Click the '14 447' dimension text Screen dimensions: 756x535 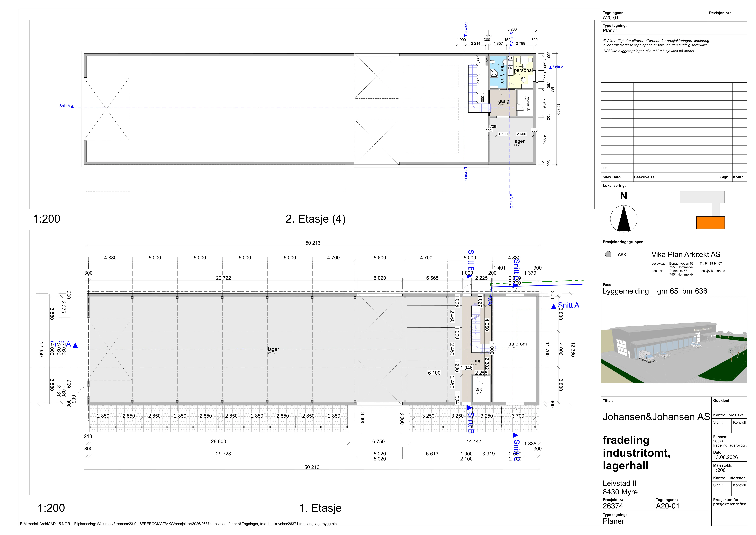click(474, 441)
